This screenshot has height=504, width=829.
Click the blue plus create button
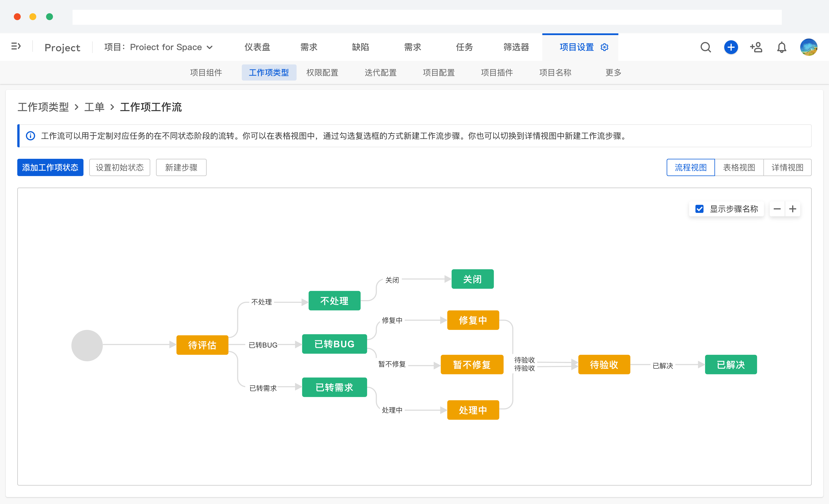(731, 47)
